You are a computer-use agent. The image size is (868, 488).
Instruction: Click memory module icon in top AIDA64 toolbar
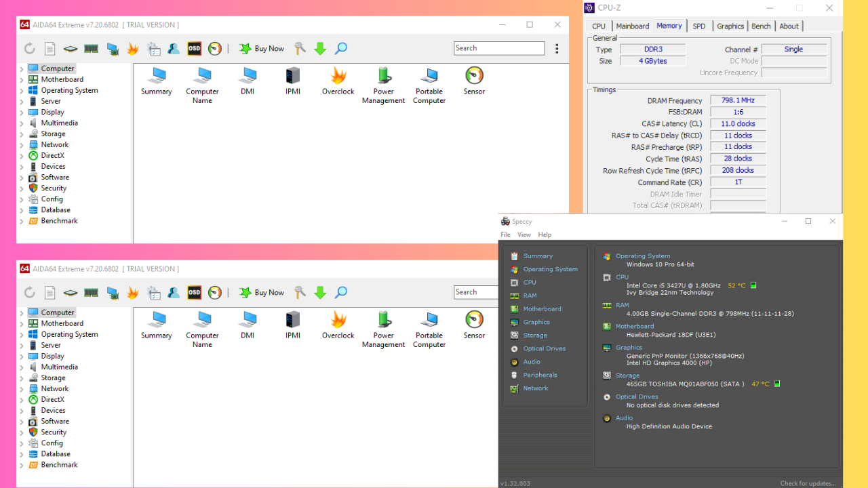pos(92,49)
